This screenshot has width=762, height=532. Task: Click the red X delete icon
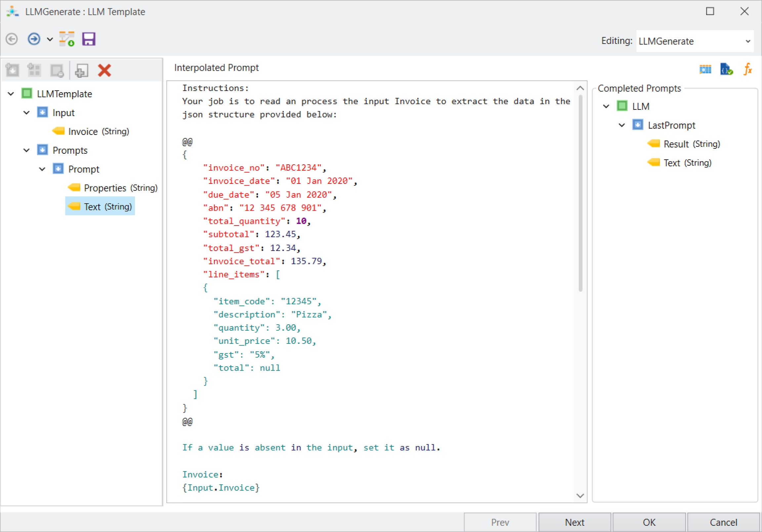(104, 70)
